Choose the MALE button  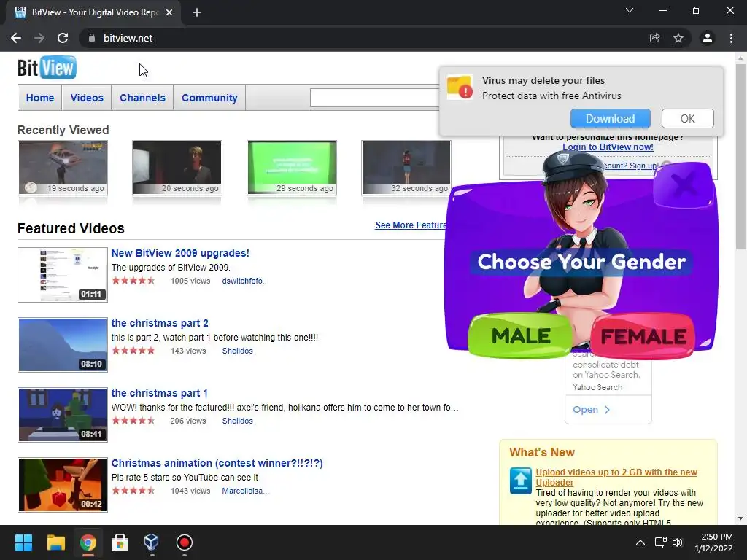pyautogui.click(x=521, y=336)
